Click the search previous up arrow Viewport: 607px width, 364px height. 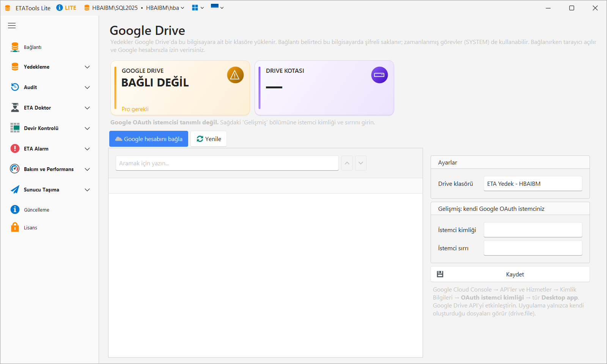point(347,163)
